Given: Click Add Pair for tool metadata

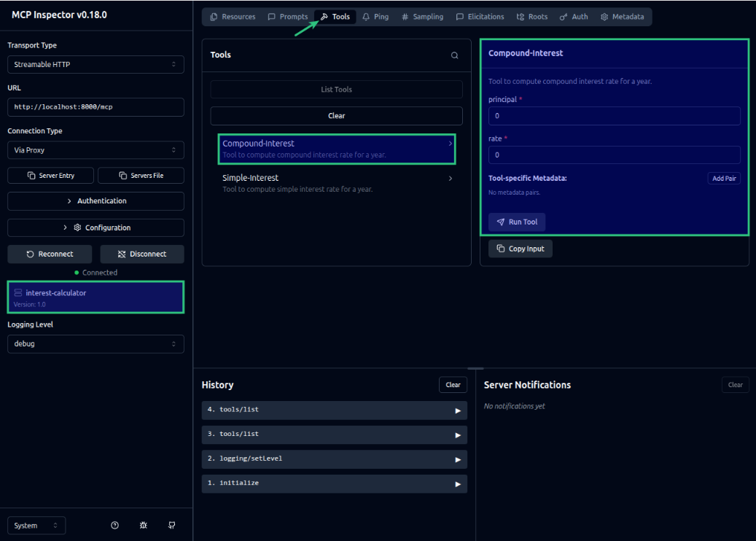Looking at the screenshot, I should coord(723,178).
